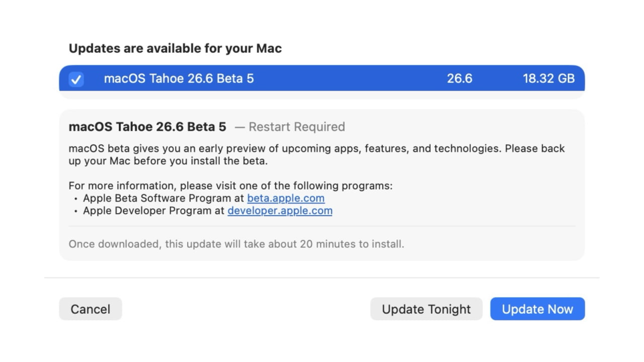
Task: Click the "Updates are available for your Mac" heading
Action: pos(175,48)
